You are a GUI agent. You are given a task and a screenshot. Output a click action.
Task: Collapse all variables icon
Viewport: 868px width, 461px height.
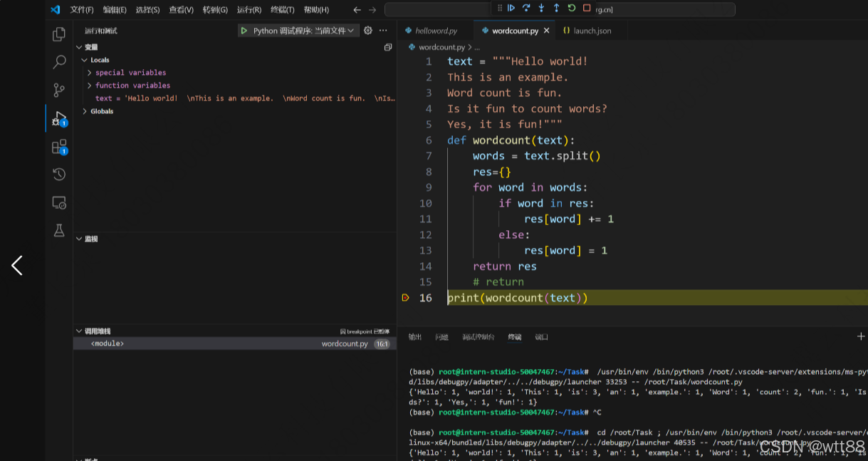388,47
